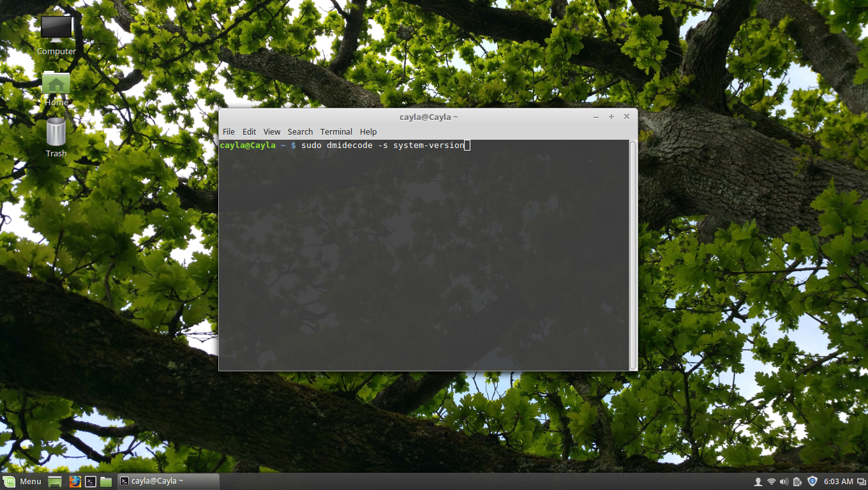Open the Computer desktop icon
868x490 pixels.
point(56,35)
